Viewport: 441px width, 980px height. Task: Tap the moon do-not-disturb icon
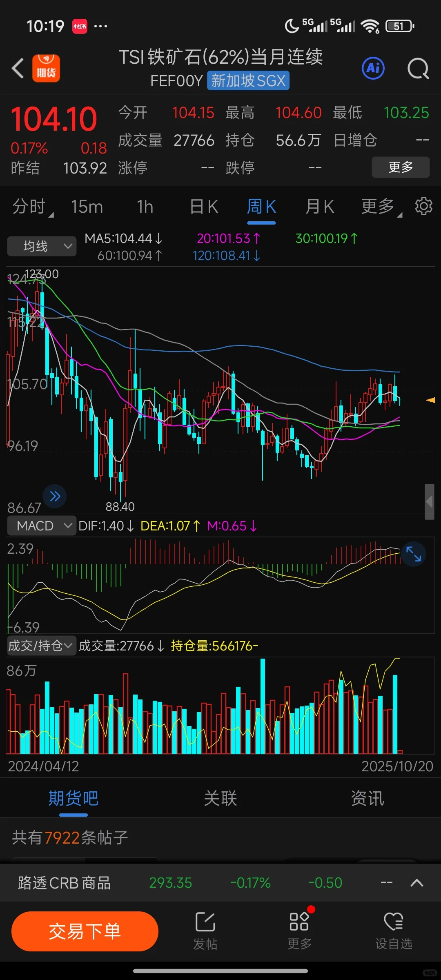(x=292, y=27)
